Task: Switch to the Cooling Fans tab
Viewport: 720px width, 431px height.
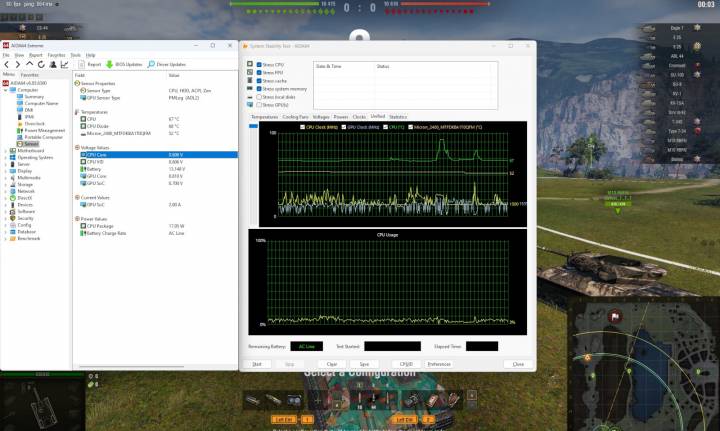Action: point(295,117)
